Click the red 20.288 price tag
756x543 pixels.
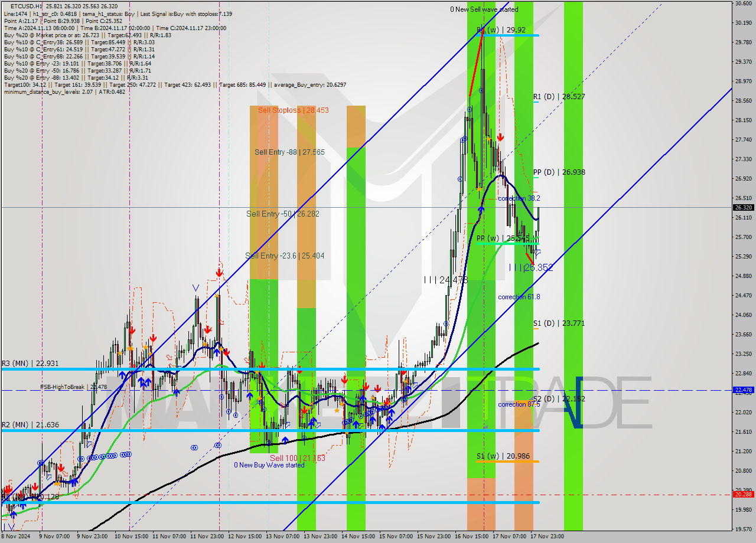click(x=742, y=495)
